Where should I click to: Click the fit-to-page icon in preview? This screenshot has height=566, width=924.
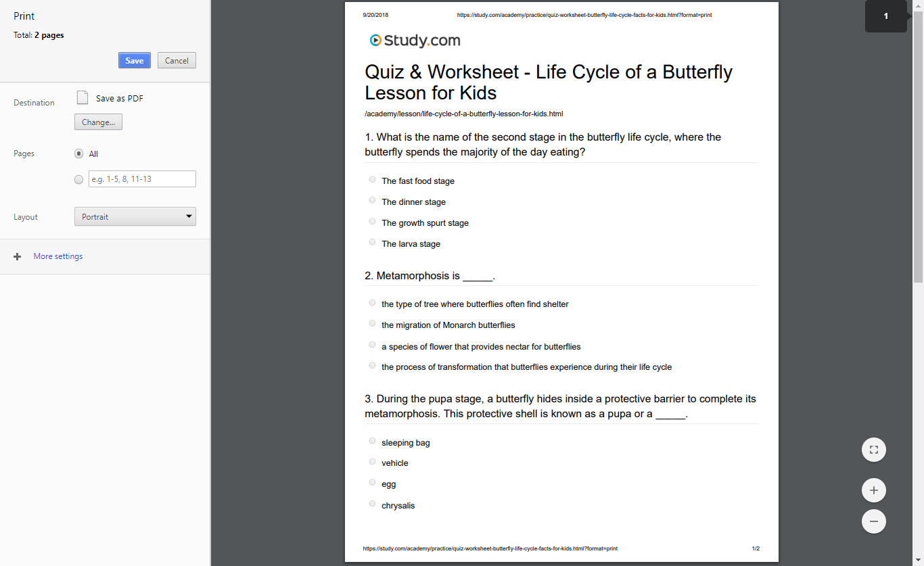[873, 449]
